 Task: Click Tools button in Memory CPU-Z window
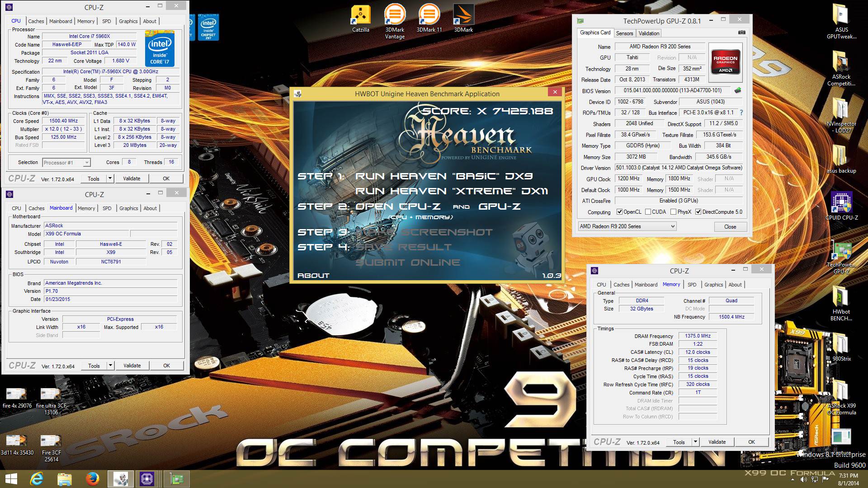679,442
